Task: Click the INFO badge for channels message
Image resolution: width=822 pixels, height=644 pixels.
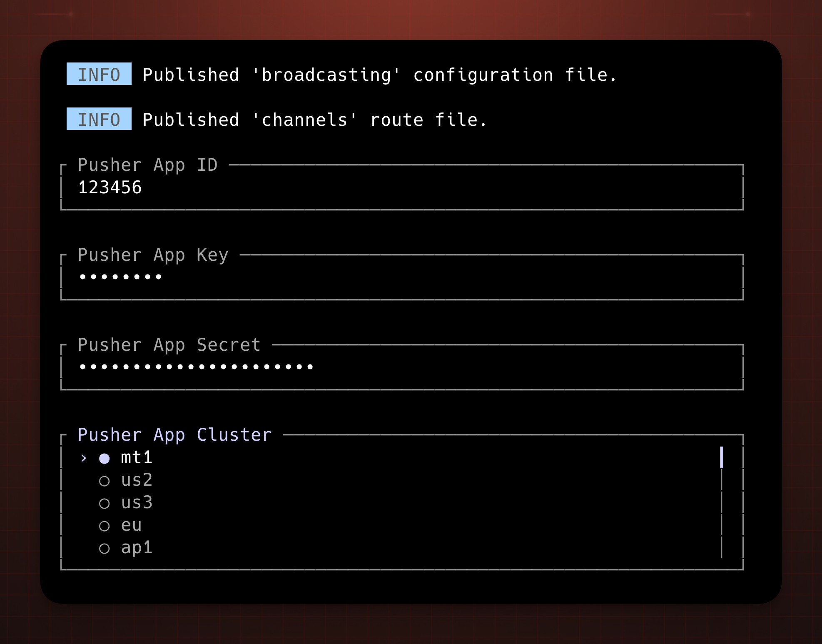Action: click(99, 119)
